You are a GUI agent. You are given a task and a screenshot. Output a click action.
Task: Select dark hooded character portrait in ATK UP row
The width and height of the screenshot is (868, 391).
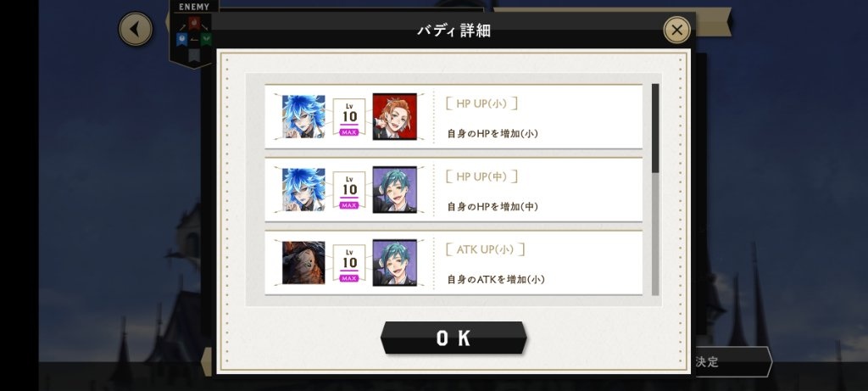tap(303, 263)
